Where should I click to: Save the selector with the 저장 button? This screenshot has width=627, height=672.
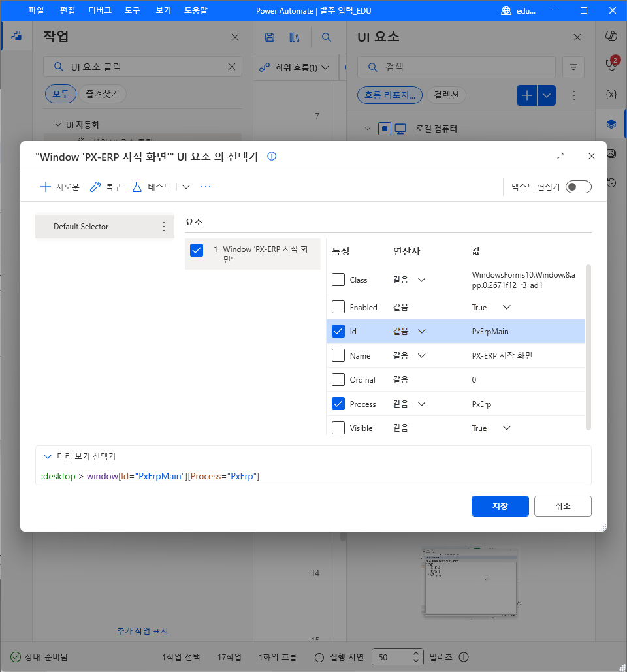click(x=500, y=506)
